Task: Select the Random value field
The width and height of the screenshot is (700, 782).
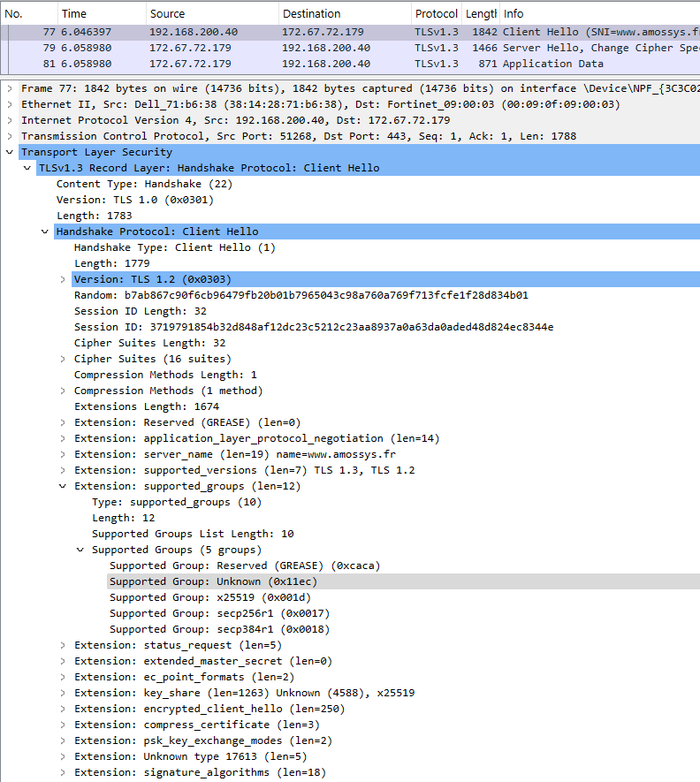Action: pyautogui.click(x=301, y=295)
